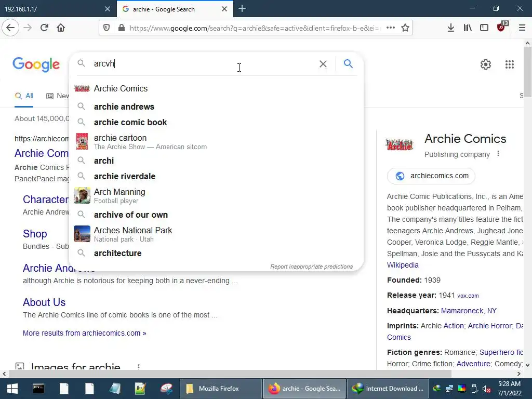Choose the archie comic book suggestion
The image size is (532, 399).
[x=216, y=122]
